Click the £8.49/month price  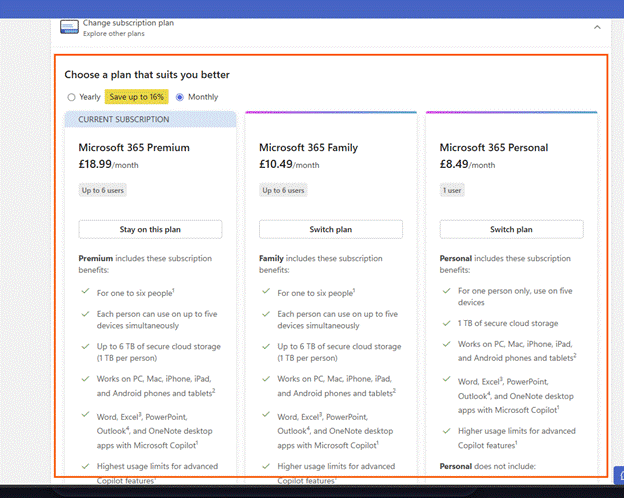point(467,164)
